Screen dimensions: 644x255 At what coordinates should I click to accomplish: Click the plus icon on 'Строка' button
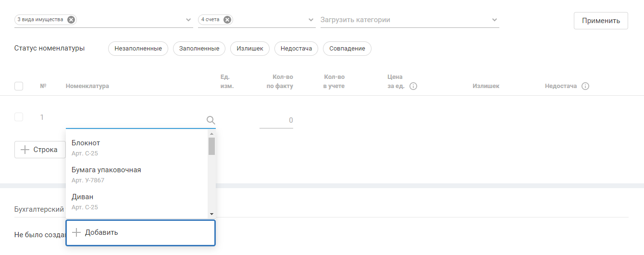coord(25,150)
